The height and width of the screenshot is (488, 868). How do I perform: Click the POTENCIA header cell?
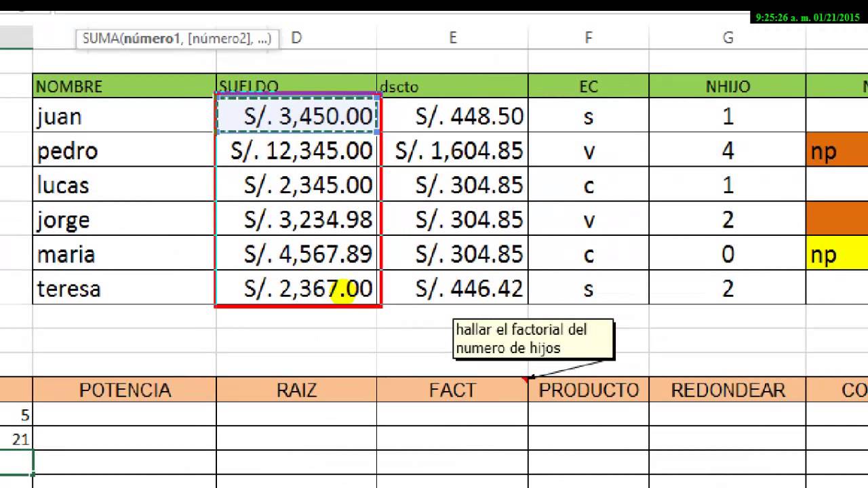pyautogui.click(x=125, y=390)
